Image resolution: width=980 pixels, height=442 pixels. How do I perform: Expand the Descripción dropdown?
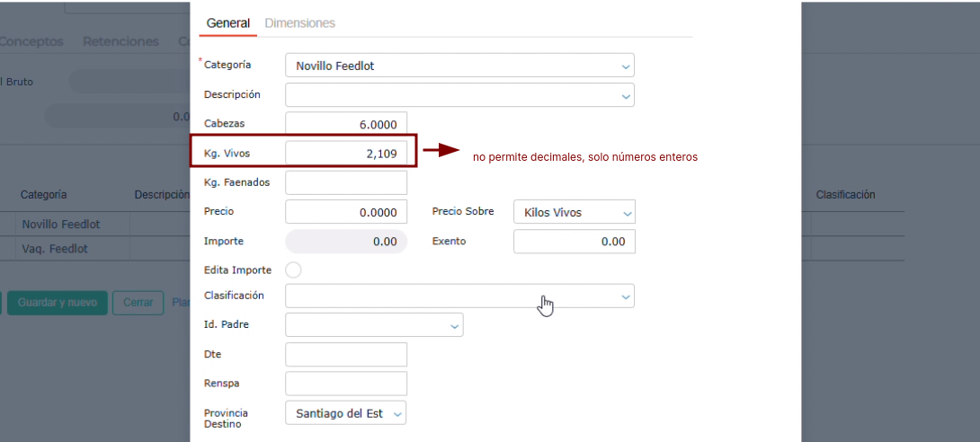pos(459,95)
